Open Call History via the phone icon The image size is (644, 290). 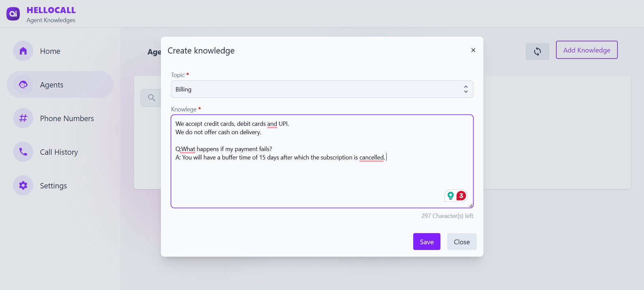click(23, 152)
